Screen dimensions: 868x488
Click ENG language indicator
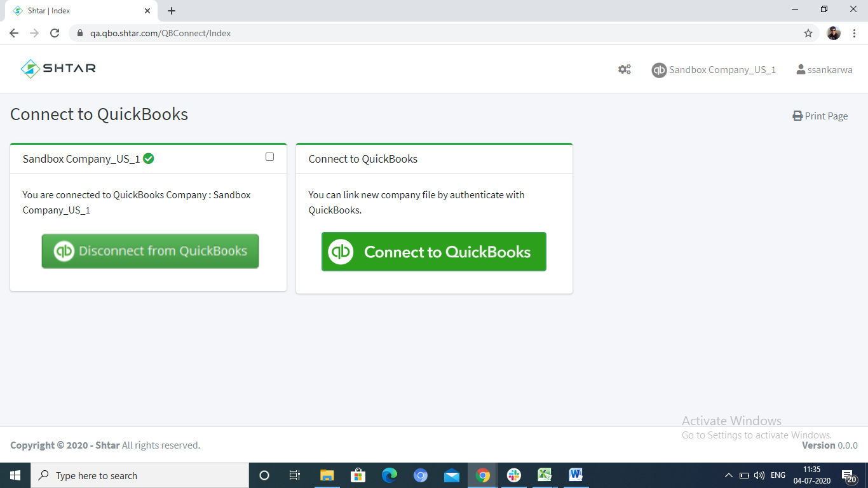(x=778, y=475)
